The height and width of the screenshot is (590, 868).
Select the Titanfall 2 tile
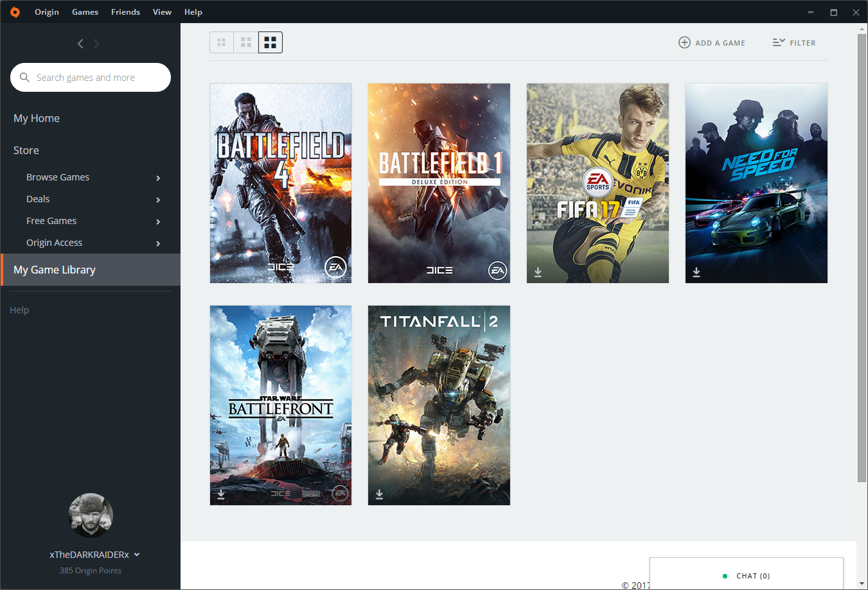(x=439, y=405)
